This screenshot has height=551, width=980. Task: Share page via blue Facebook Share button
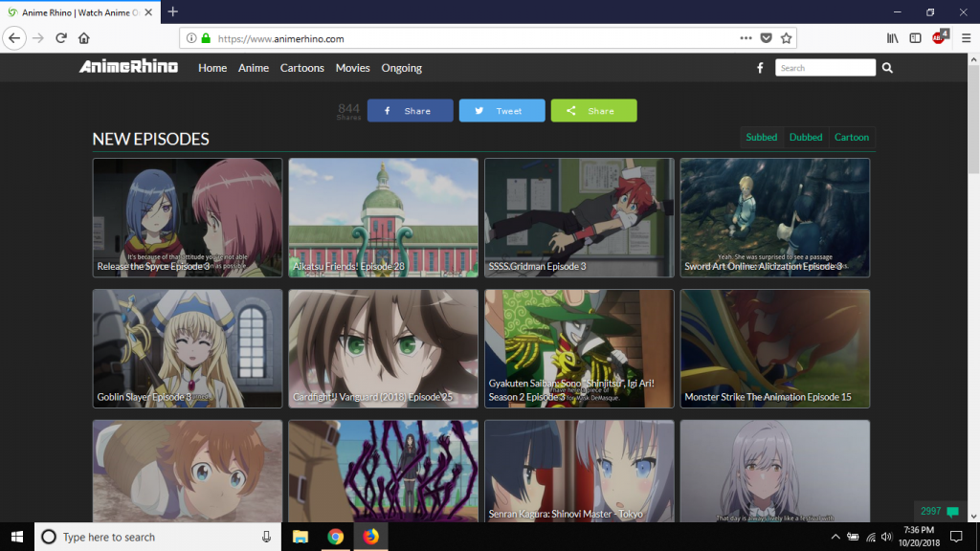click(410, 111)
